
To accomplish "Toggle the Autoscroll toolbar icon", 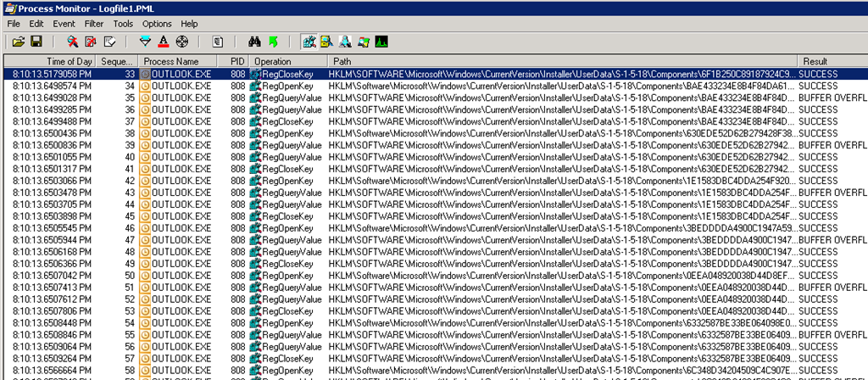I will pos(92,41).
